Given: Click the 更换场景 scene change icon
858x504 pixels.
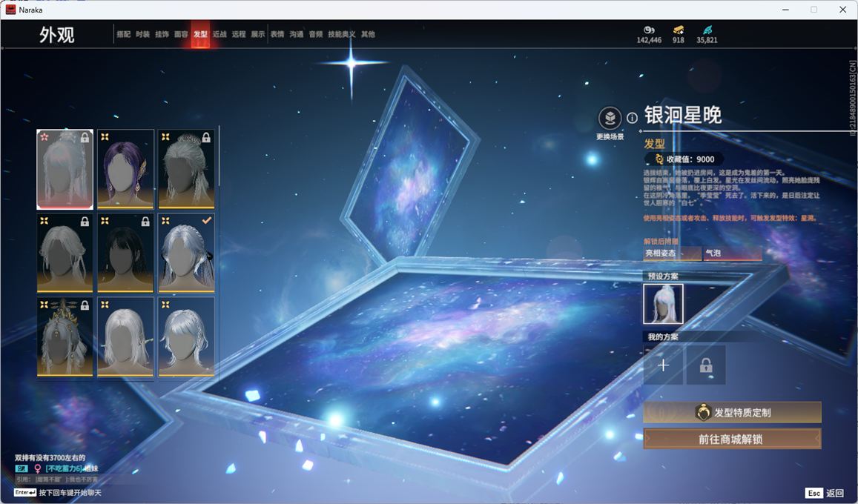Looking at the screenshot, I should [x=610, y=118].
